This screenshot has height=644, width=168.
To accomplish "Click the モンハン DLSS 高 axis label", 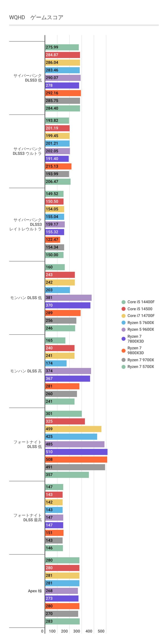I will point(26,371).
